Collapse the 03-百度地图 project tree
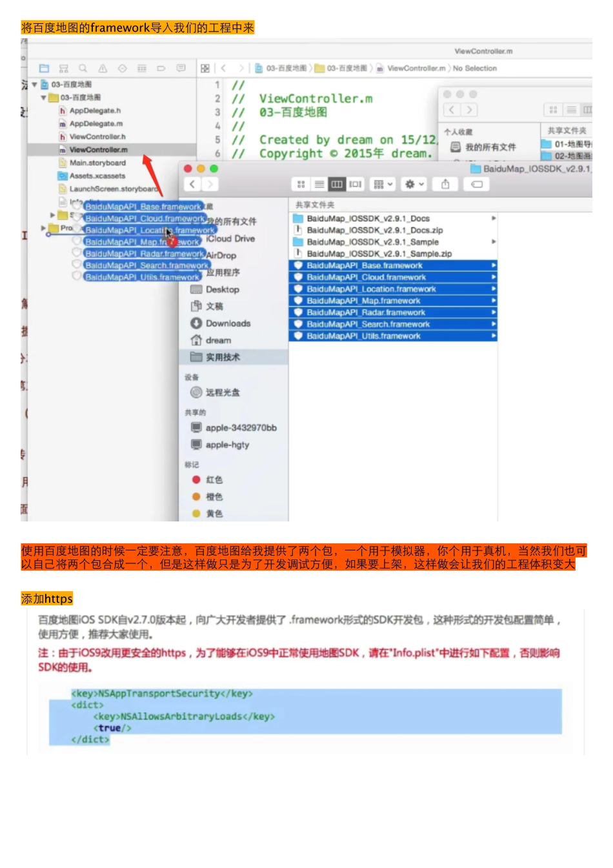The image size is (613, 868). click(x=35, y=85)
